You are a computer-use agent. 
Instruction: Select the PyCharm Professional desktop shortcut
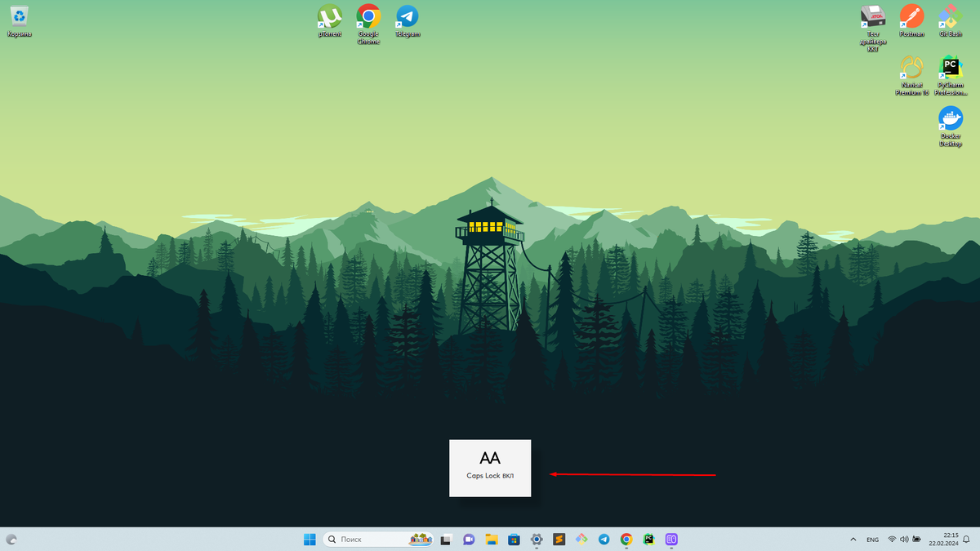coord(951,75)
